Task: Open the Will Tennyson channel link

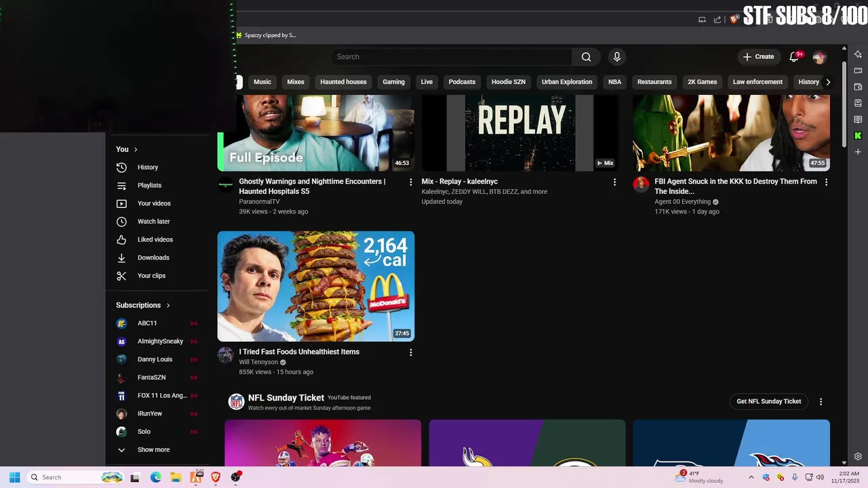Action: pos(258,362)
